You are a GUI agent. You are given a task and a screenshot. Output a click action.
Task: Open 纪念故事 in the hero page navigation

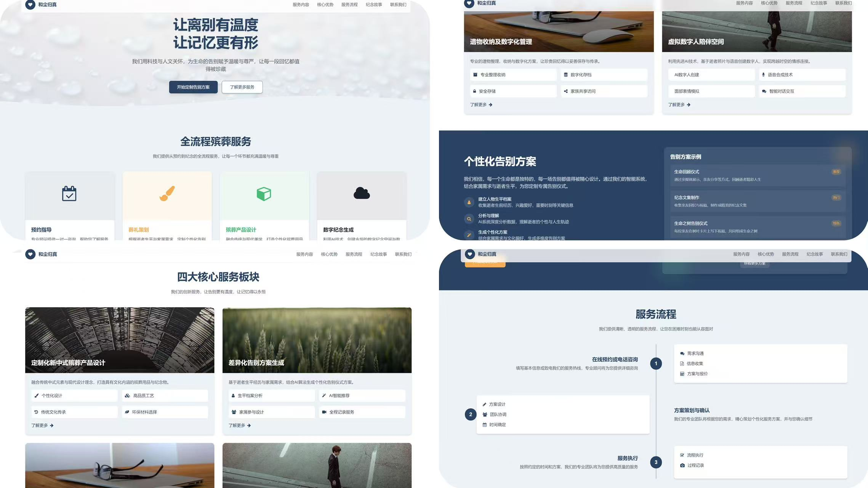[374, 5]
